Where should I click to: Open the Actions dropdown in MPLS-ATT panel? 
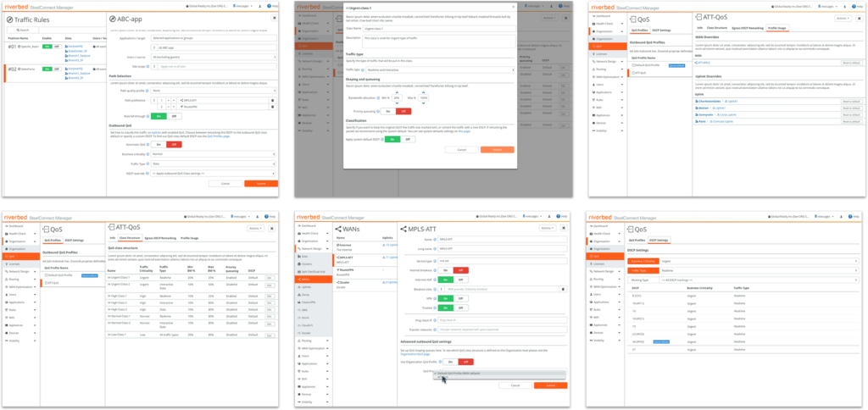tap(547, 228)
